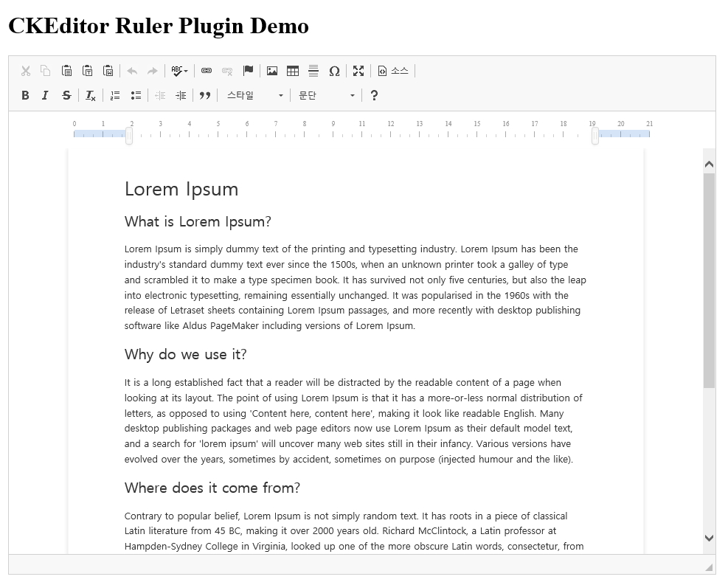The height and width of the screenshot is (585, 728).
Task: Toggle Block Quote formatting
Action: coord(205,96)
